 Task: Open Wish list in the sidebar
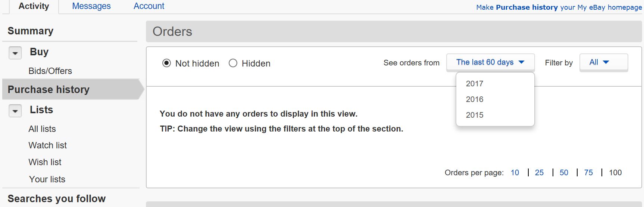[x=45, y=162]
